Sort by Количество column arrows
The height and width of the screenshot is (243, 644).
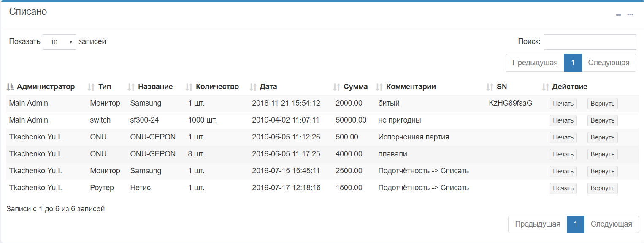click(x=189, y=87)
